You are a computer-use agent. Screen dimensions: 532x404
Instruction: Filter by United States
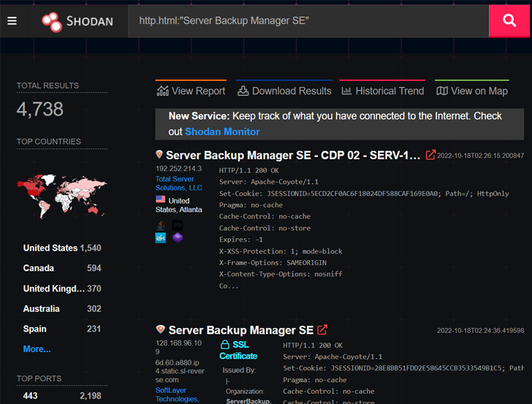click(x=62, y=248)
